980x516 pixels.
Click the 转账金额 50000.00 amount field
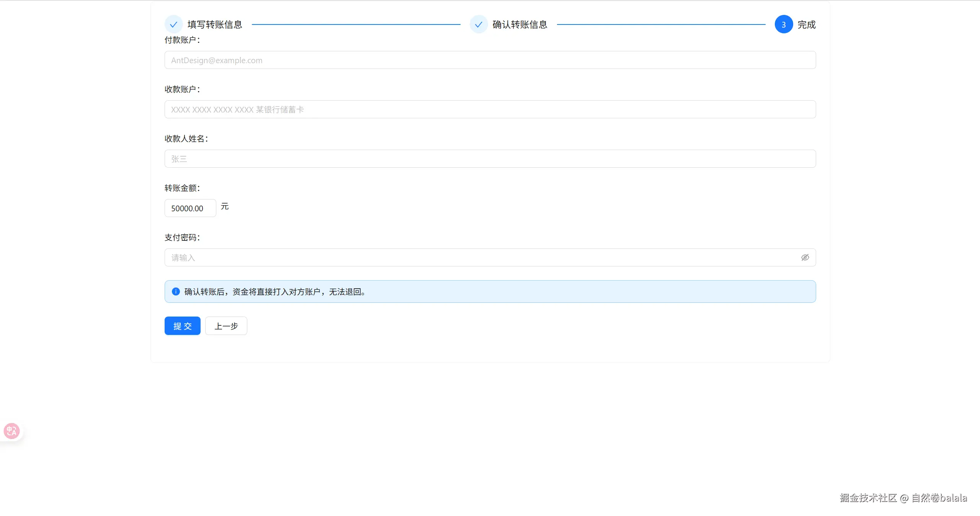coord(190,208)
